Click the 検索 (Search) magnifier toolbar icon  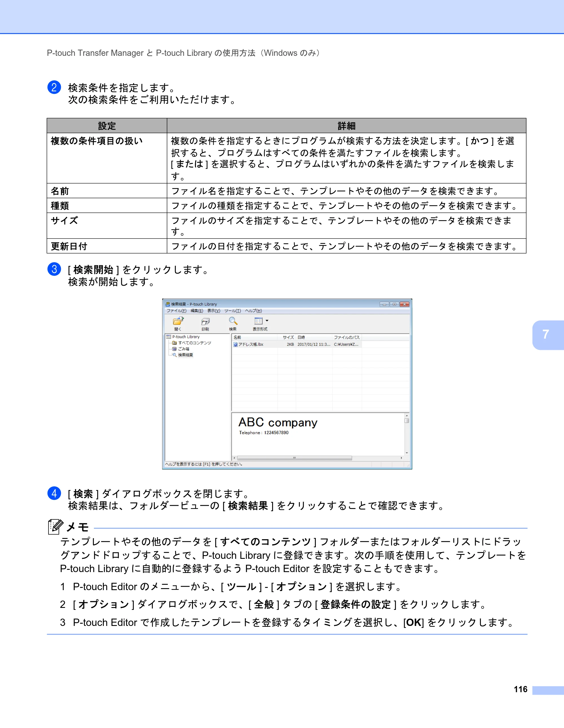(x=233, y=321)
